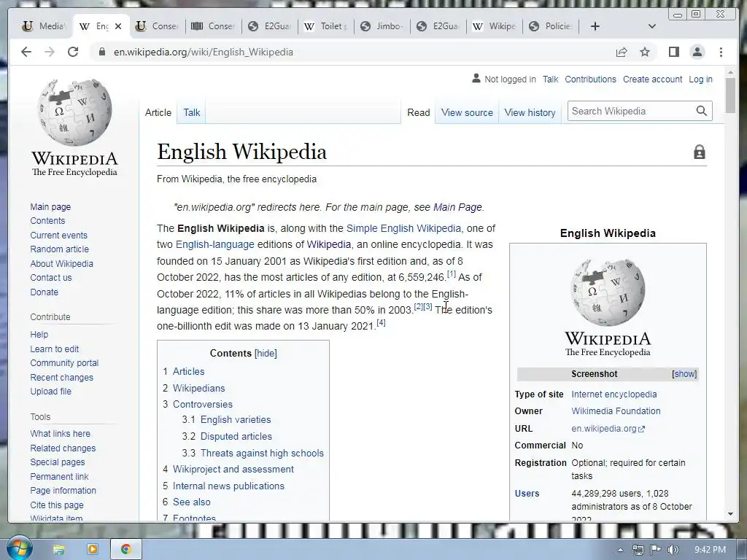Open the Chrome profile avatar
The image size is (747, 560).
click(697, 52)
